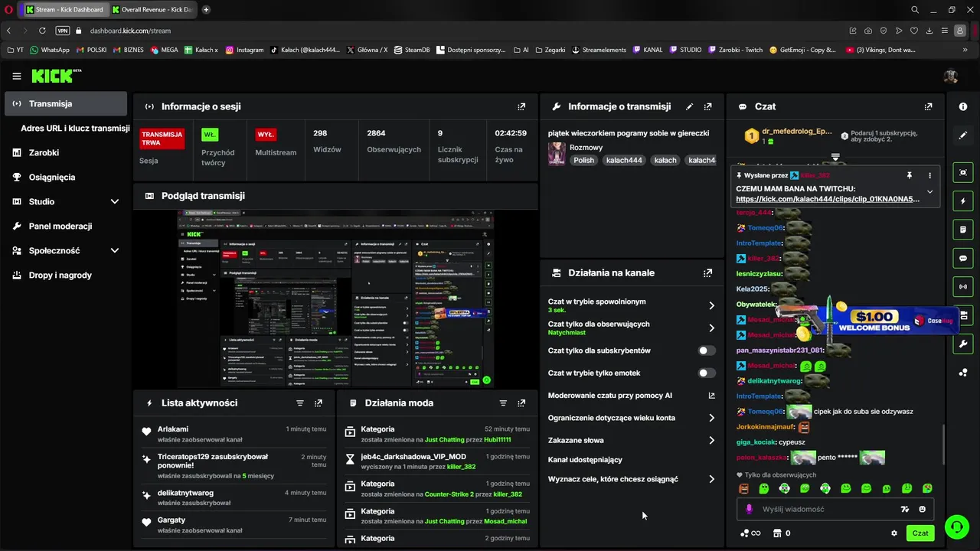Click the wrench icon in right sidebar
The image size is (980, 551).
click(x=963, y=344)
